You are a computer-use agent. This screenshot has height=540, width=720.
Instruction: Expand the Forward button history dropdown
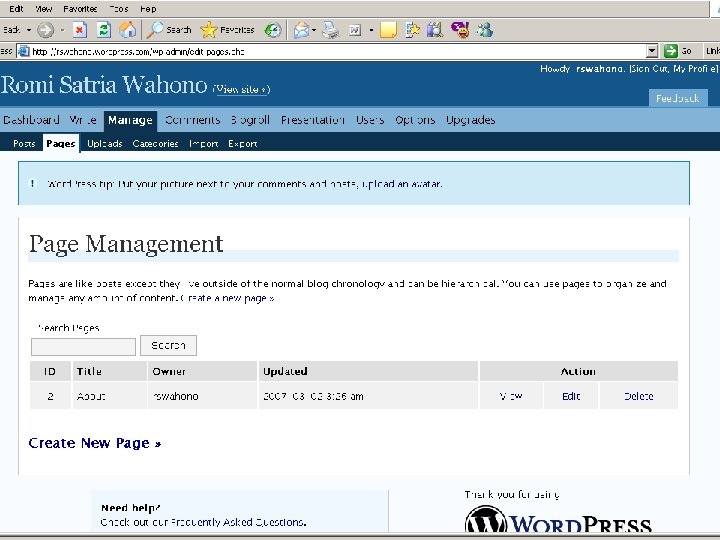tap(62, 30)
